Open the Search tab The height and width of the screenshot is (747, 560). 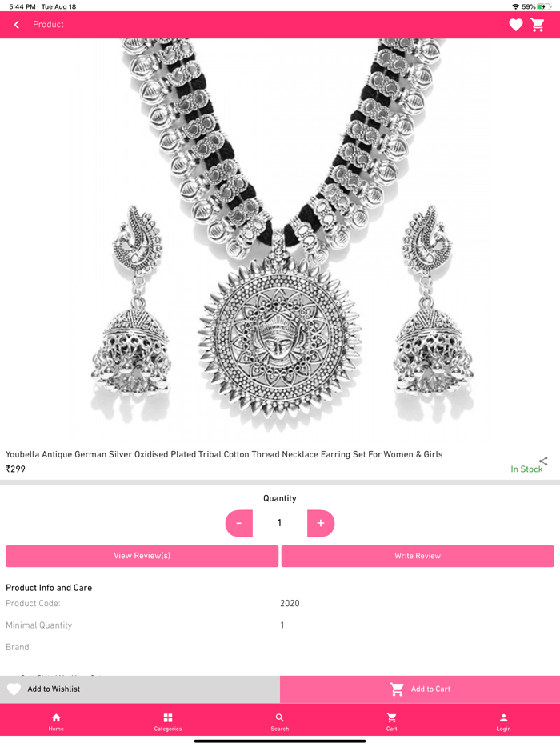pyautogui.click(x=280, y=721)
